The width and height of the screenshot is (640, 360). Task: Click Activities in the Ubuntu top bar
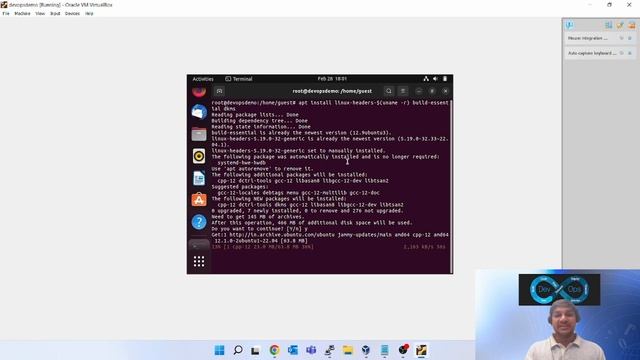tap(203, 79)
